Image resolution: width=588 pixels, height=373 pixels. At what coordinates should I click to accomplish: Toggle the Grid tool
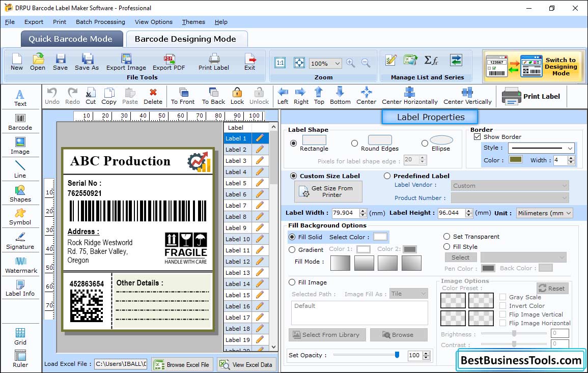[x=20, y=337]
